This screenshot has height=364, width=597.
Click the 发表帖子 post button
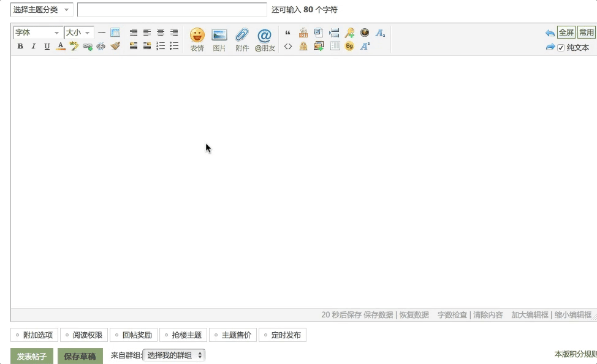[32, 356]
